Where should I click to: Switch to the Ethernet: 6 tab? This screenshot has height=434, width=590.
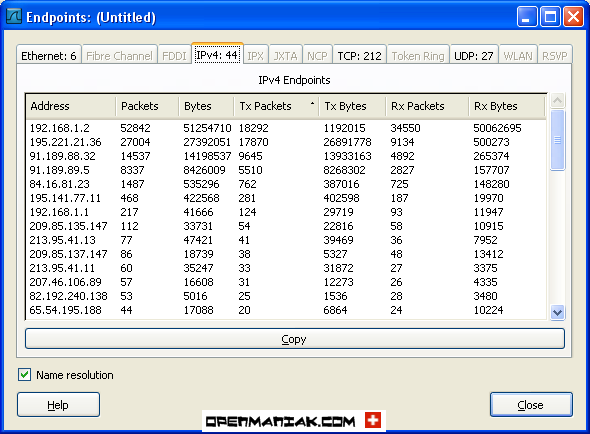pyautogui.click(x=49, y=56)
